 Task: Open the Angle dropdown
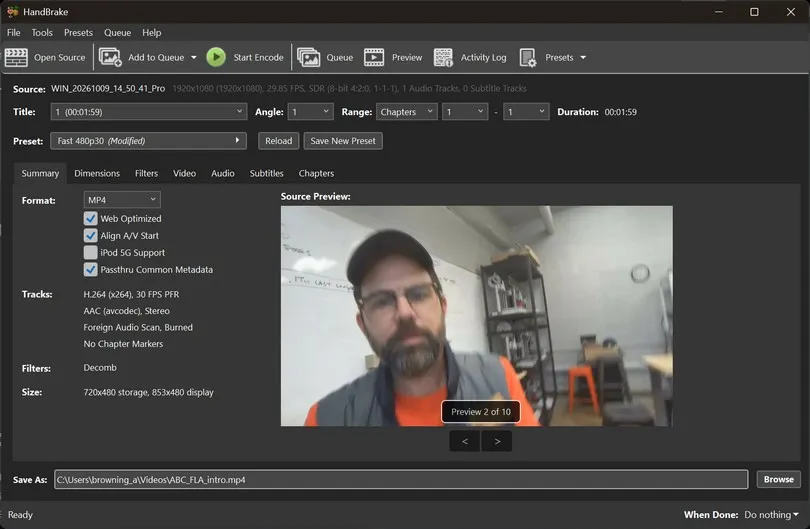point(310,112)
